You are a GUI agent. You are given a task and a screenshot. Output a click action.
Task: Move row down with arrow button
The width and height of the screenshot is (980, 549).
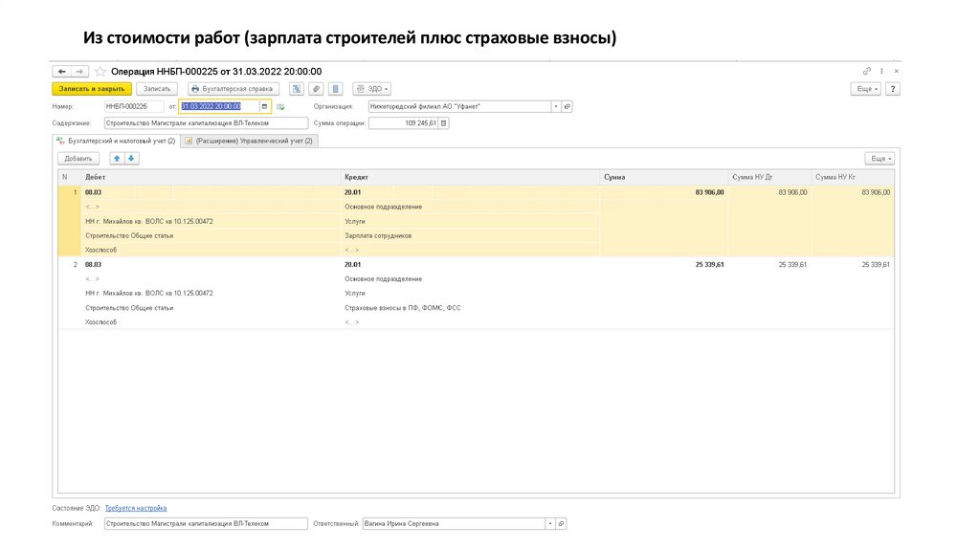click(132, 158)
